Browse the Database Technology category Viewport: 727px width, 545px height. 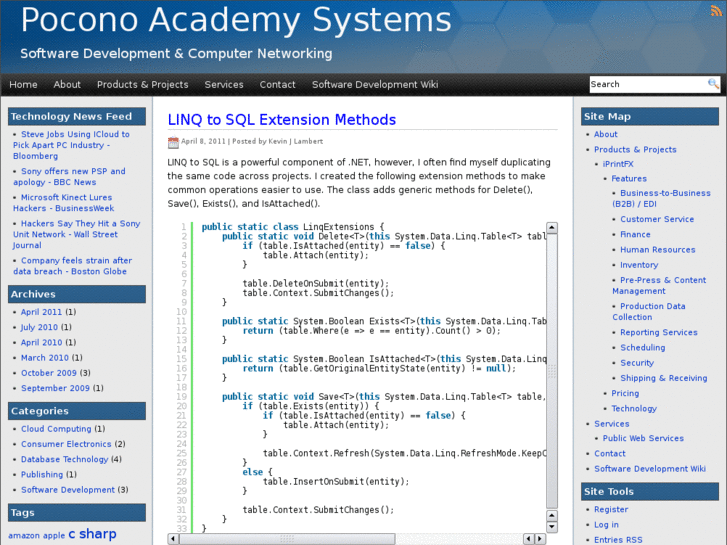click(x=65, y=460)
